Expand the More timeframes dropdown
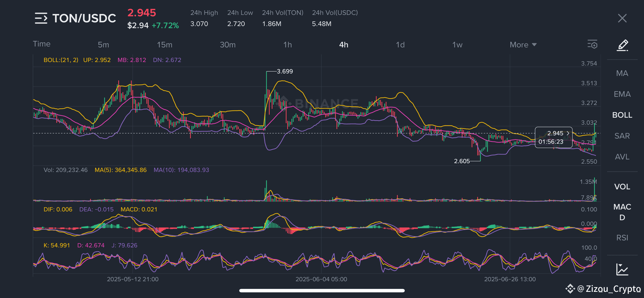The width and height of the screenshot is (644, 298). pyautogui.click(x=523, y=45)
